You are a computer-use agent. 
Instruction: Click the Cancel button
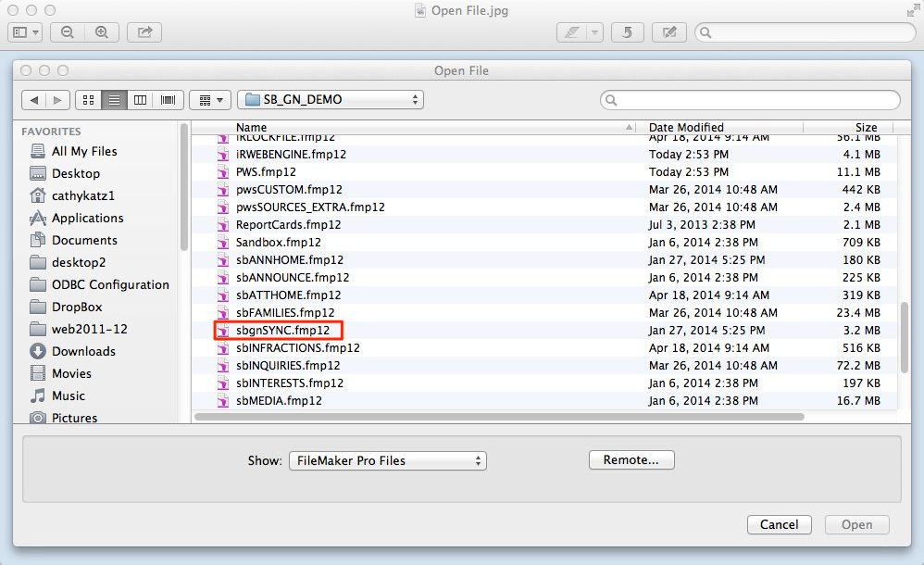[x=779, y=524]
